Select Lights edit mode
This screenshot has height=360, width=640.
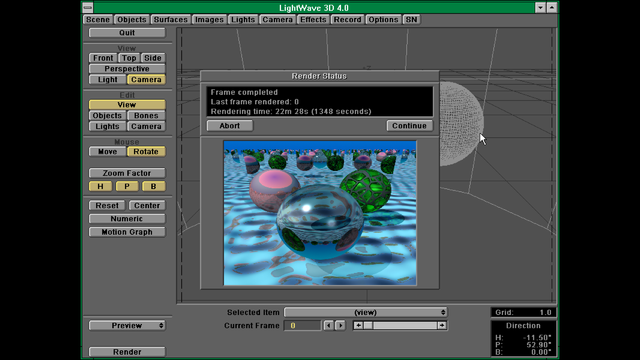click(x=107, y=126)
